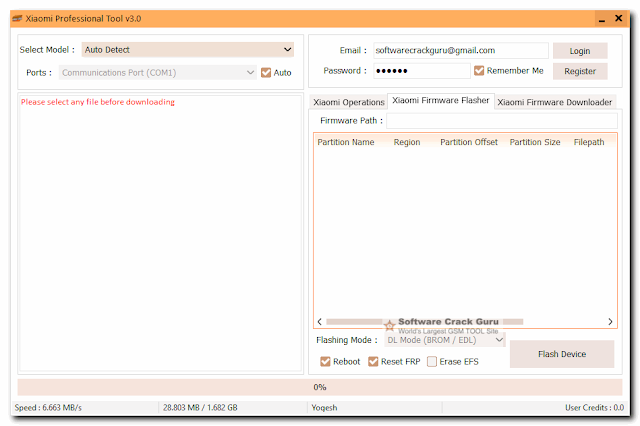Open the Select Model dropdown showing Auto Detect
The width and height of the screenshot is (640, 426).
coord(188,50)
